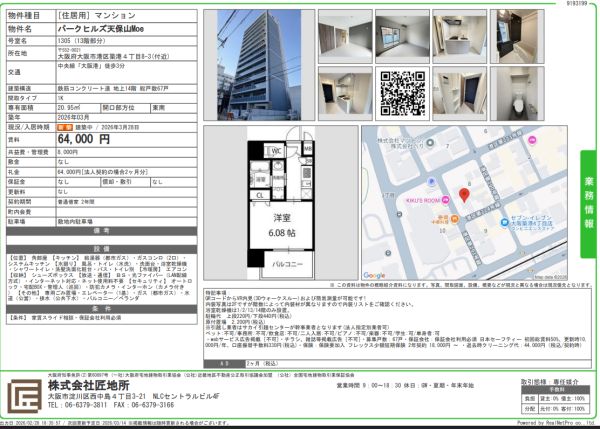Click the orange status badge before 建築中

click(65, 127)
